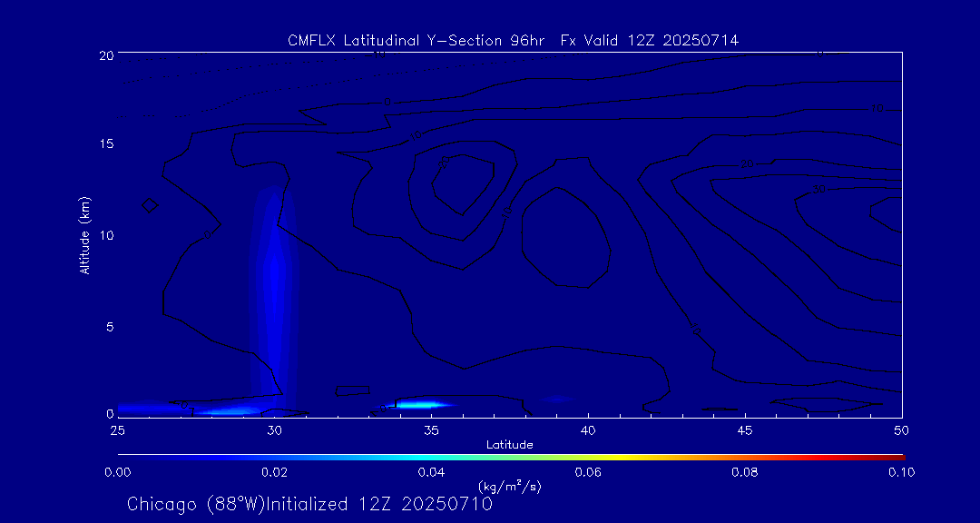
Task: Select the x-axis latitude tick 40
Action: coord(588,429)
